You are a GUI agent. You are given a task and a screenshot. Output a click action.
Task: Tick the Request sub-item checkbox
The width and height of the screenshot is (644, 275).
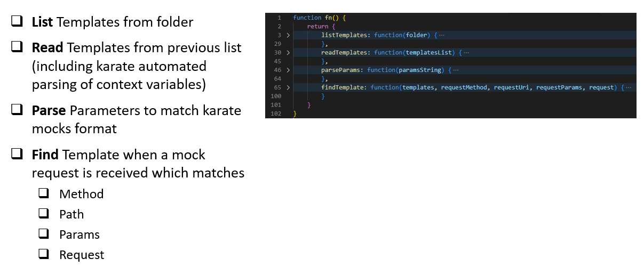point(44,254)
